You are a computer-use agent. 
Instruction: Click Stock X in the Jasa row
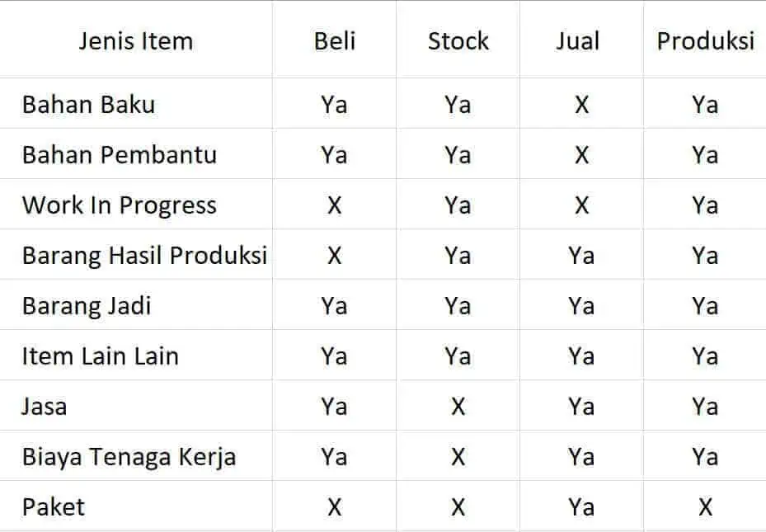click(458, 407)
